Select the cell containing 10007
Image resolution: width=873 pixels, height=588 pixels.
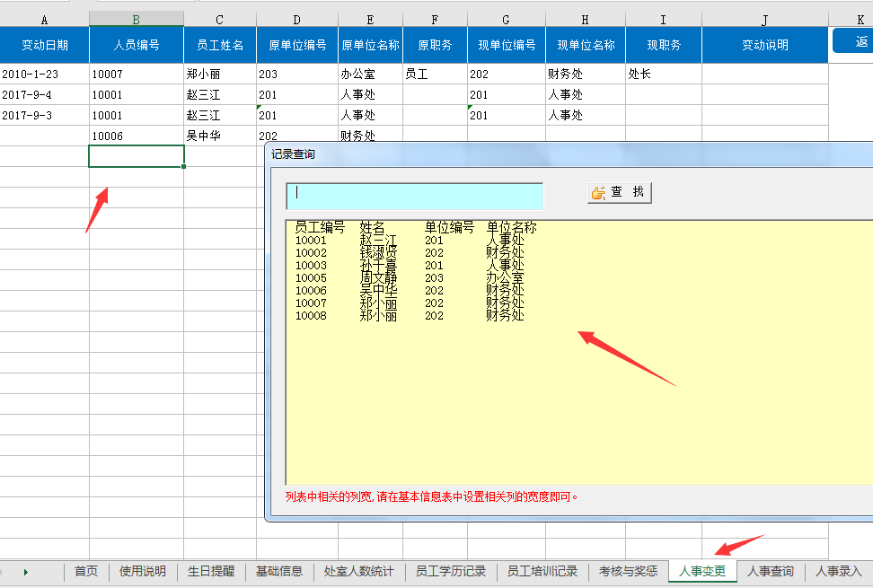pyautogui.click(x=137, y=74)
